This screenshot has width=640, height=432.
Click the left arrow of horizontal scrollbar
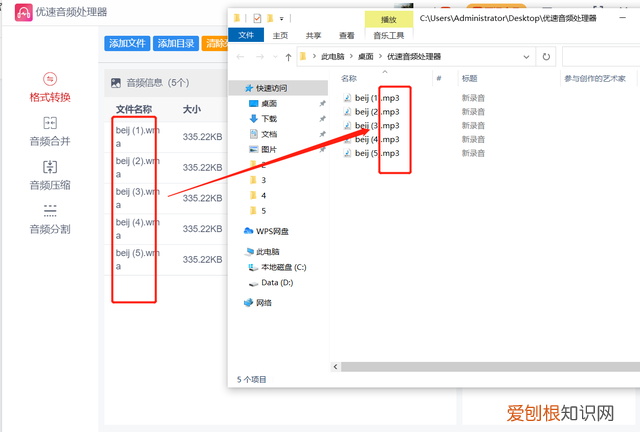click(335, 367)
